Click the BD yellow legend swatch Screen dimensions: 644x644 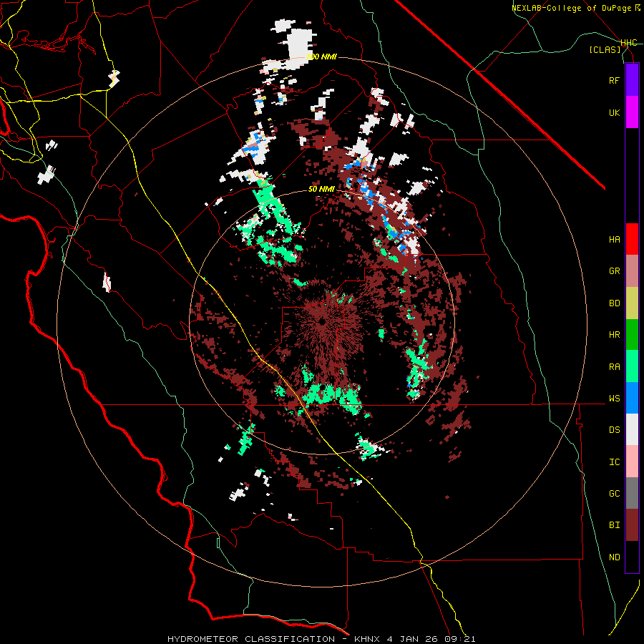click(x=632, y=303)
